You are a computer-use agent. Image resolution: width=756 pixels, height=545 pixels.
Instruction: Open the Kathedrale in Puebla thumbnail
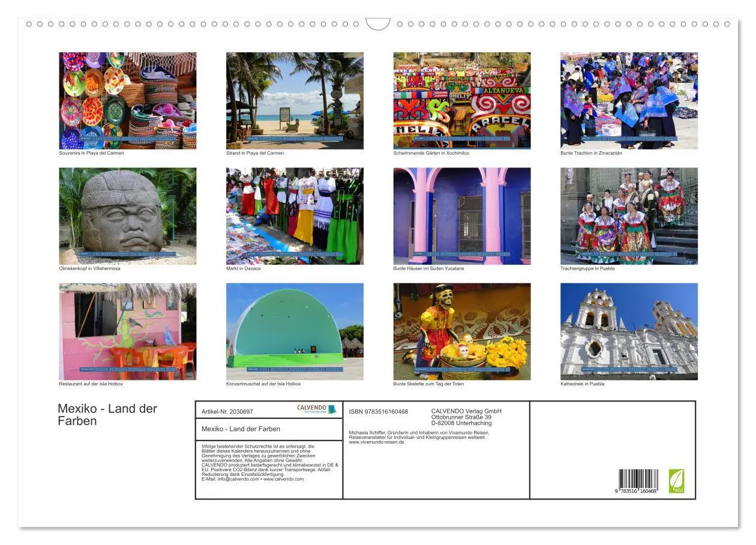629,332
